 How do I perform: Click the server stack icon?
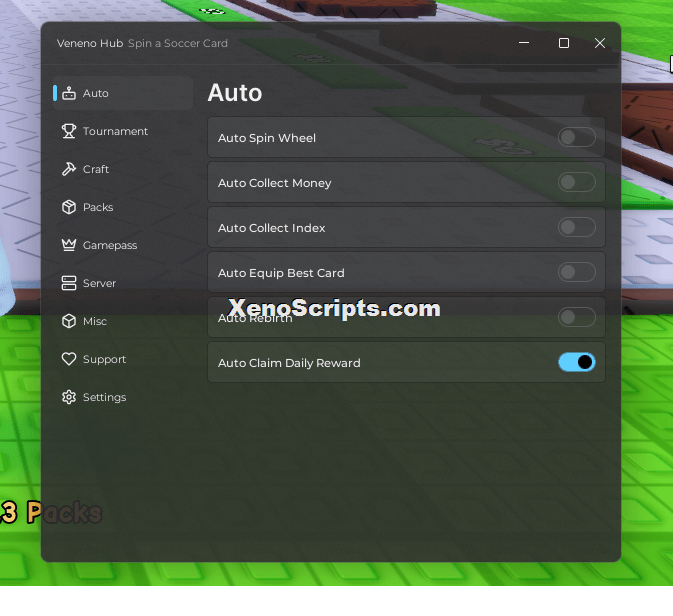click(69, 283)
